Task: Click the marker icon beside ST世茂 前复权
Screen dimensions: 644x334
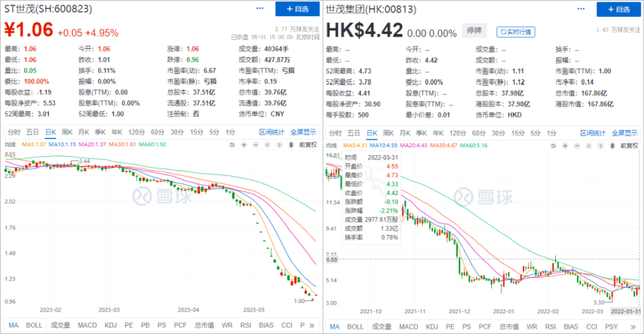Action: pyautogui.click(x=291, y=145)
